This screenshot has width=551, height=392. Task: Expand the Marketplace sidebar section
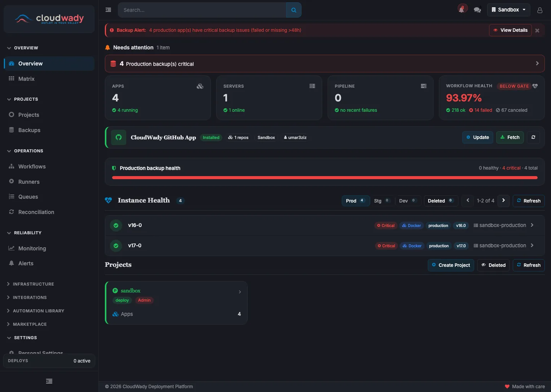pyautogui.click(x=27, y=324)
